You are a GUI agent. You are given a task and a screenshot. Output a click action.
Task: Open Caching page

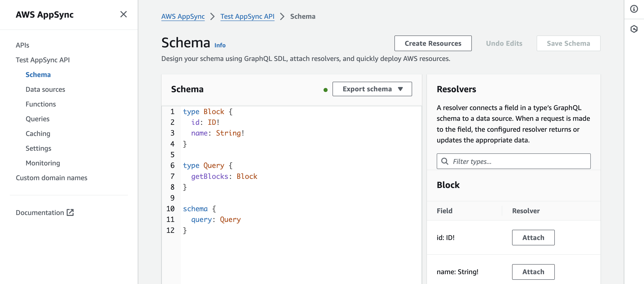(38, 134)
